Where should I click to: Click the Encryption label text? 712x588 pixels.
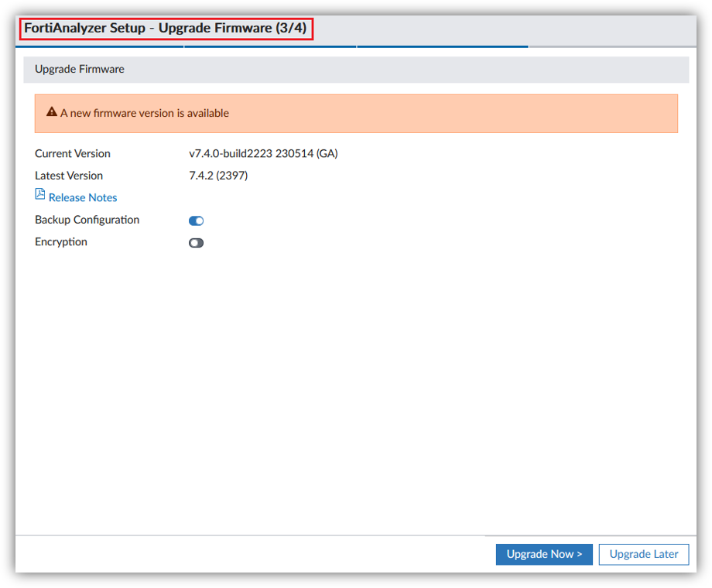tap(61, 242)
